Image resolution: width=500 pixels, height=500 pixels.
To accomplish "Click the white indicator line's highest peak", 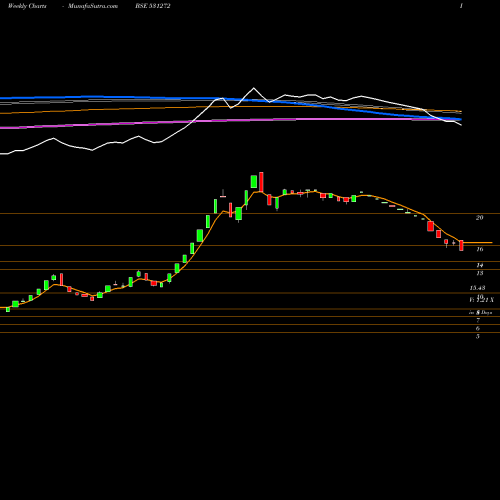I will tap(254, 88).
